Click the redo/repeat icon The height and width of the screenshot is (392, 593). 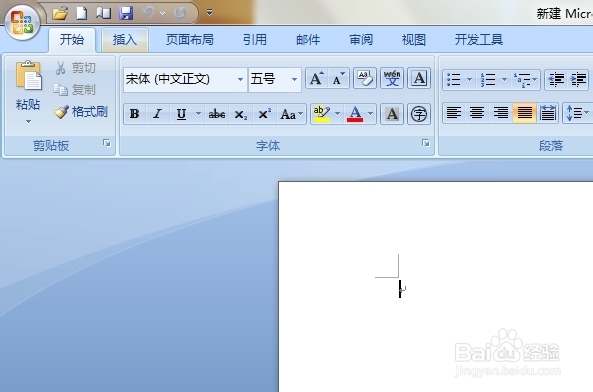[x=180, y=13]
